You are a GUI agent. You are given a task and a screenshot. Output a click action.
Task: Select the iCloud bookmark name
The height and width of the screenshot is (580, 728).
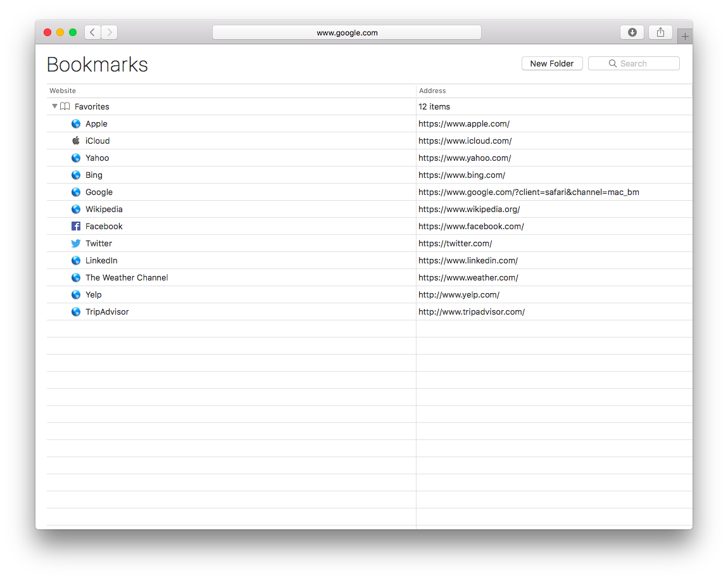coord(97,141)
